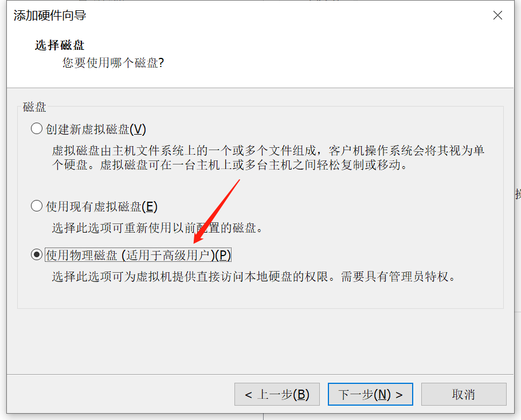
Task: Select the 创建新虚拟磁盘(V) radio circle
Action: point(37,128)
